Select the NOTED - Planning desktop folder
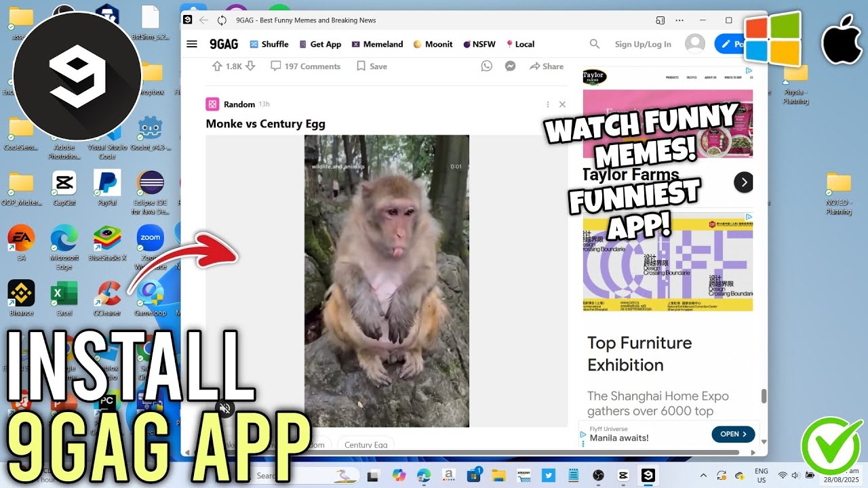 [x=839, y=194]
